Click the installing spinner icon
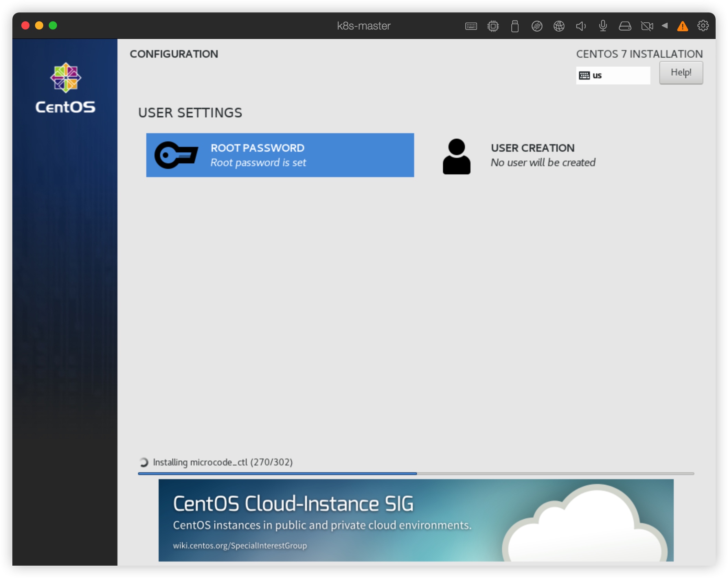 point(144,462)
